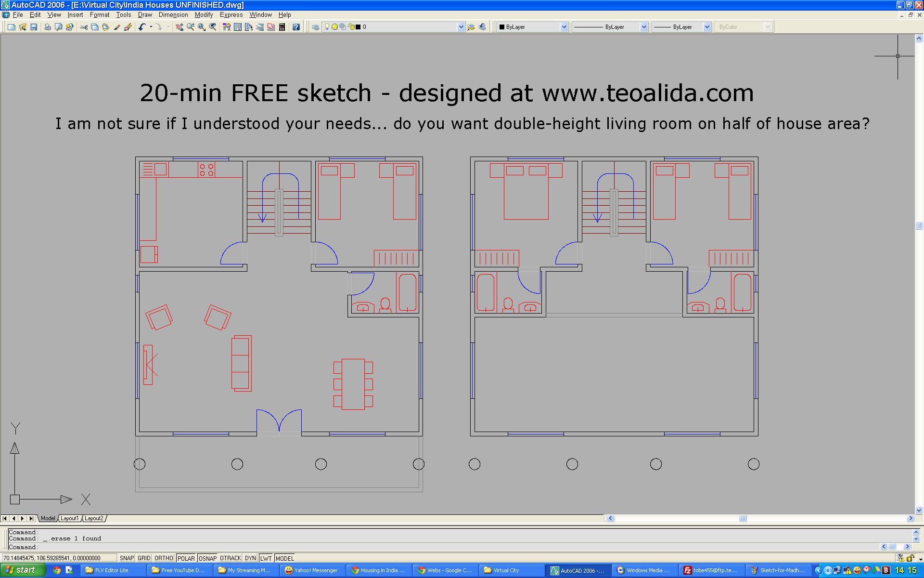
Task: Expand the layer control dropdown
Action: (x=461, y=27)
